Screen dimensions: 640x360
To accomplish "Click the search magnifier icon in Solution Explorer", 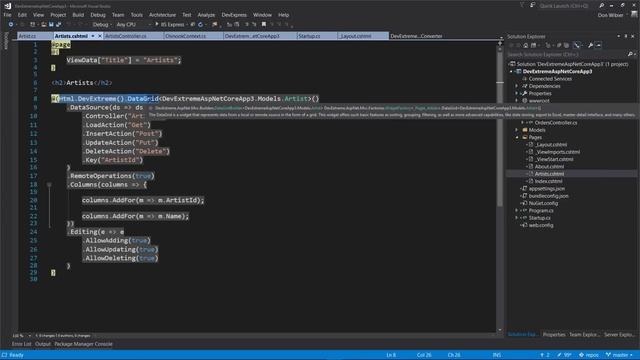I will click(x=630, y=54).
